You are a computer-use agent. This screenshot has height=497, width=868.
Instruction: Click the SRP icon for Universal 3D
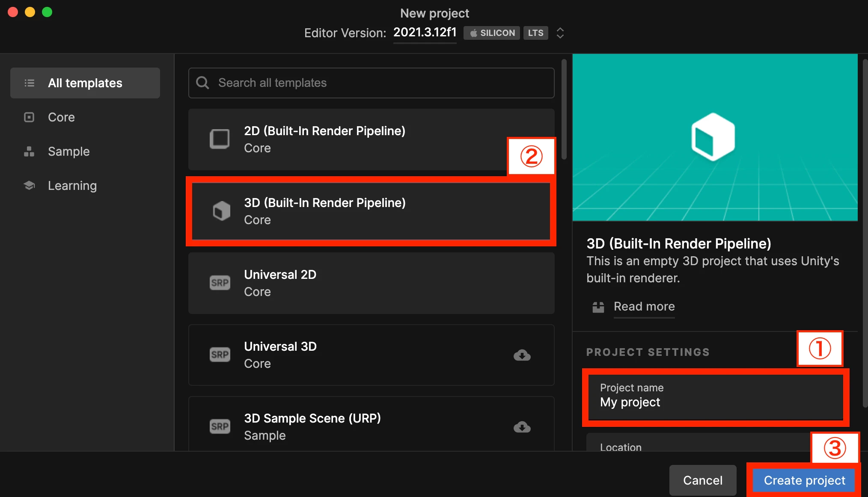[x=220, y=355]
